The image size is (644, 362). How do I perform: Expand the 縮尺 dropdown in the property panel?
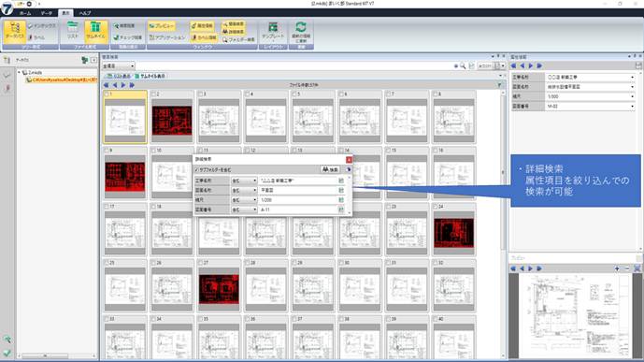[x=632, y=96]
